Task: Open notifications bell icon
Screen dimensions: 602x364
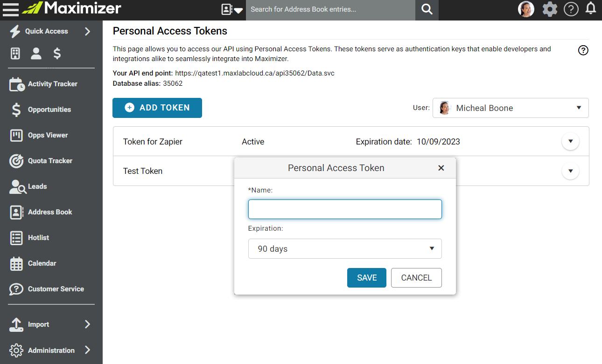Action: (591, 8)
